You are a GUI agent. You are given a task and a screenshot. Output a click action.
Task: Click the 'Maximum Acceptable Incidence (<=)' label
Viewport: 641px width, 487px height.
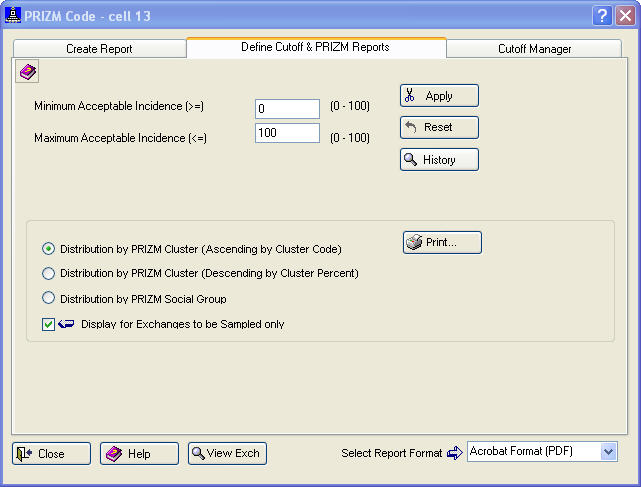(121, 138)
